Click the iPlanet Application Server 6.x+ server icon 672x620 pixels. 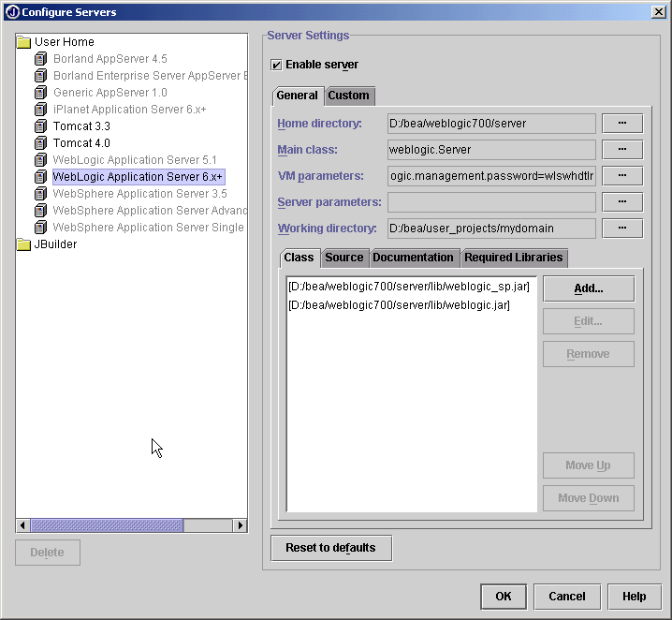coord(41,110)
